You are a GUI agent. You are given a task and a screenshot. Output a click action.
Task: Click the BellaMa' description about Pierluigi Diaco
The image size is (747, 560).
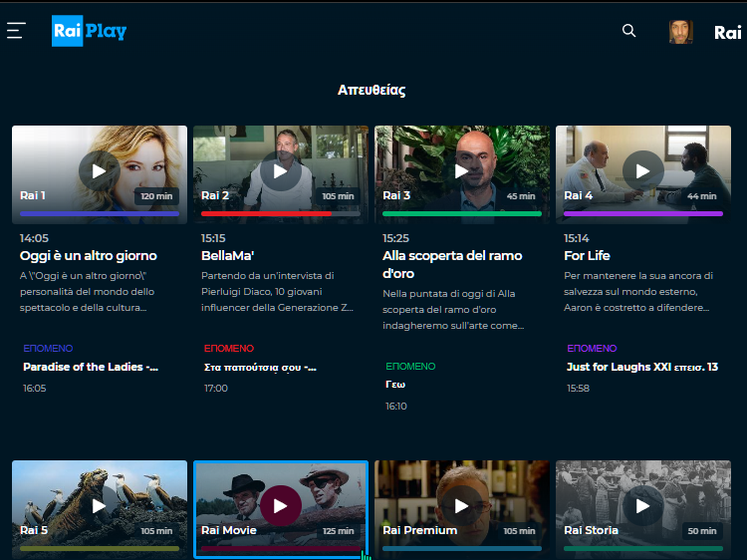pyautogui.click(x=277, y=292)
